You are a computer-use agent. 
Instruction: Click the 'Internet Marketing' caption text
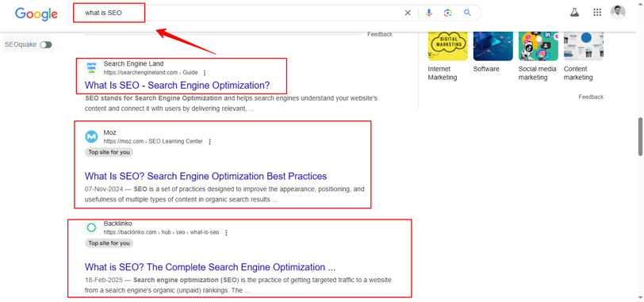443,73
